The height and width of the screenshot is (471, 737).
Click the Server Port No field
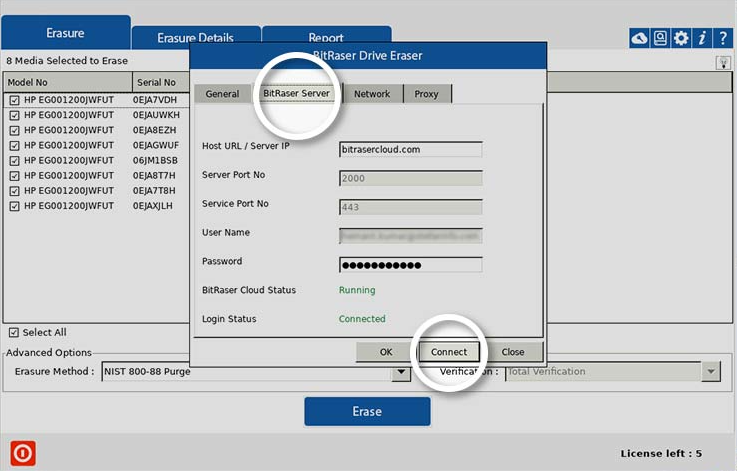(410, 178)
